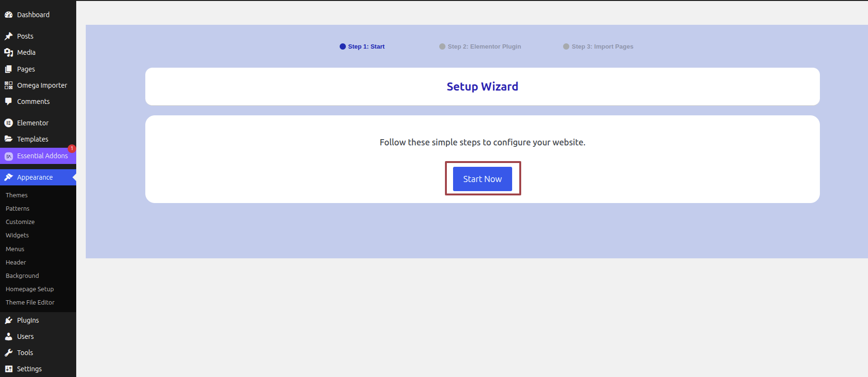The image size is (868, 377).
Task: Click the Plugins plug icon
Action: (x=9, y=320)
